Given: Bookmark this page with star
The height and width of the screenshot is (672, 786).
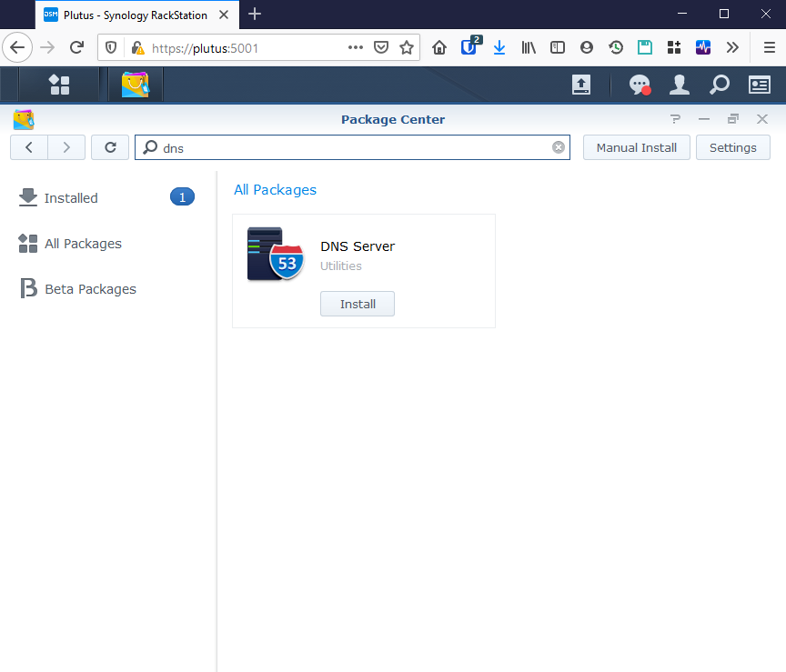Looking at the screenshot, I should (x=407, y=47).
